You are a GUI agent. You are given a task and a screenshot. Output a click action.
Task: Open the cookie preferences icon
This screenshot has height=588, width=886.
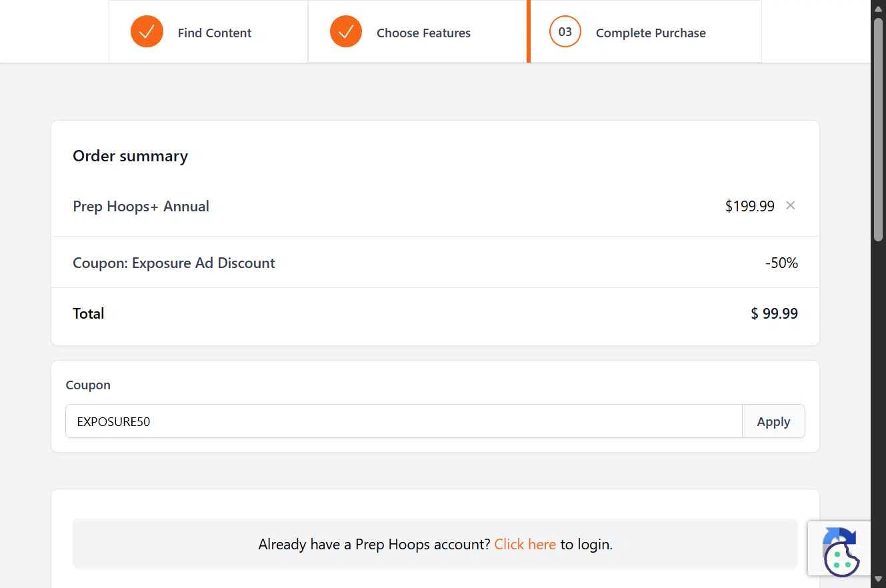842,559
